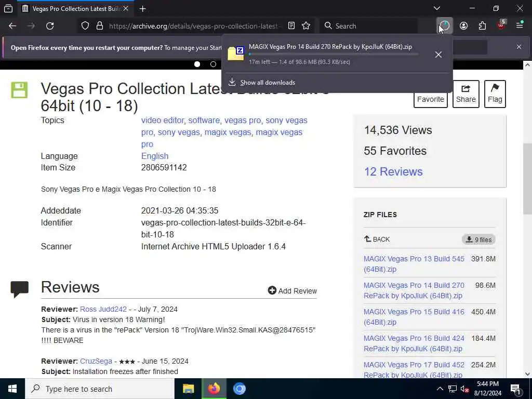Open the notification center icon

click(x=515, y=389)
